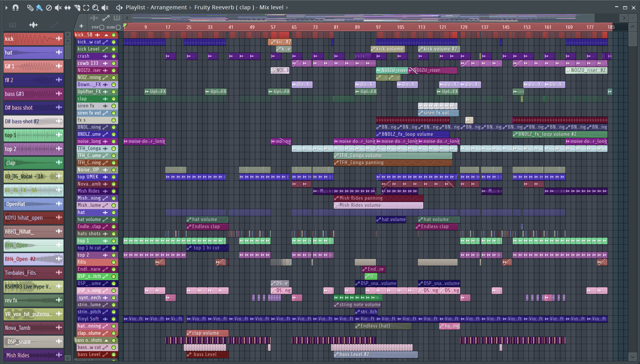Image resolution: width=640 pixels, height=364 pixels.
Task: Switch picker to patterns tab
Action: click(12, 25)
